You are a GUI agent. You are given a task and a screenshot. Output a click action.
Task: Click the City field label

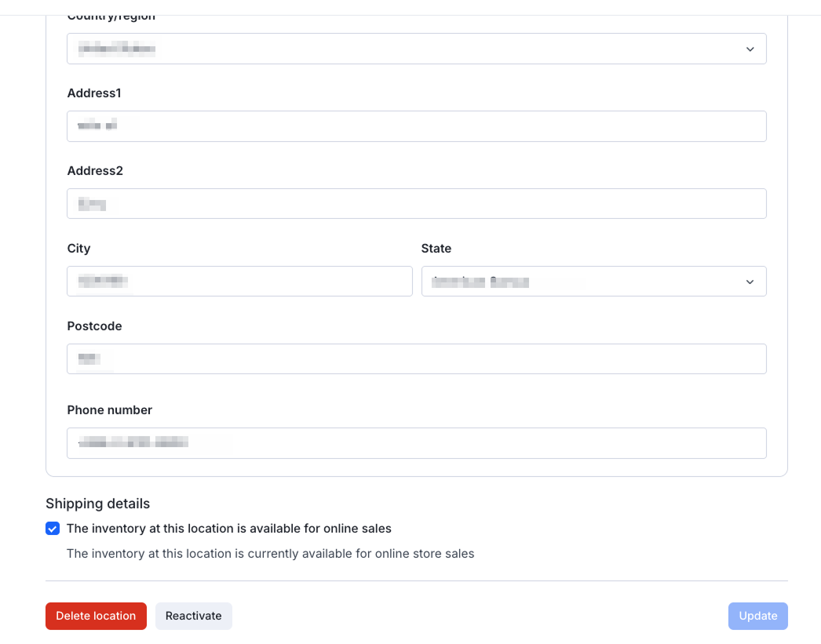78,249
